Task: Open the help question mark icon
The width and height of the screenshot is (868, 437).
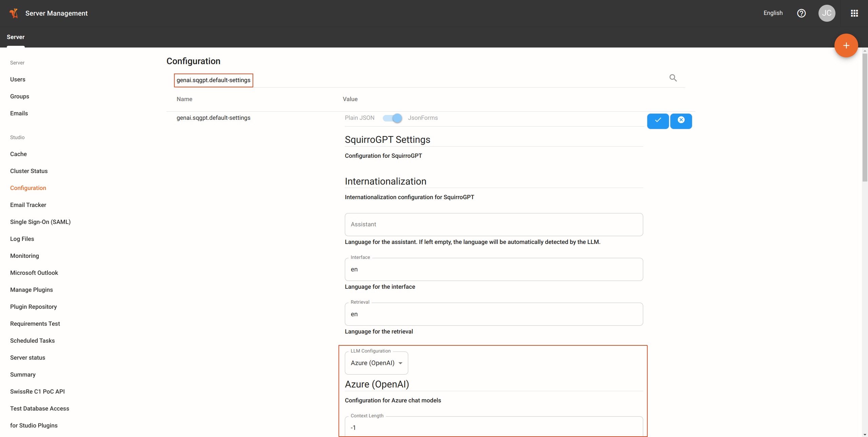Action: pos(801,13)
